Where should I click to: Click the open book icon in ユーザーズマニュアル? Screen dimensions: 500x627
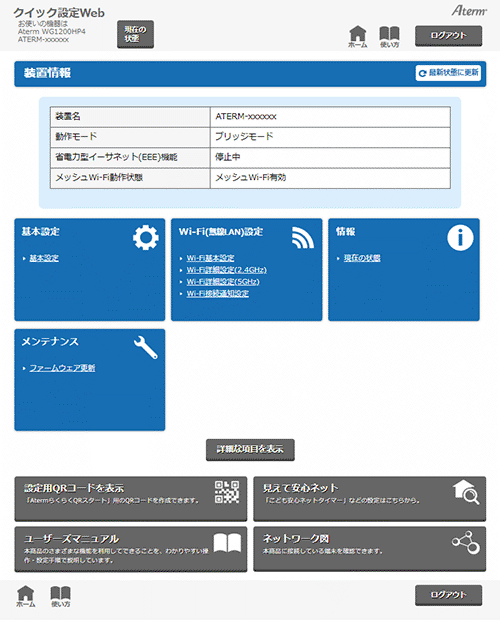tap(227, 543)
